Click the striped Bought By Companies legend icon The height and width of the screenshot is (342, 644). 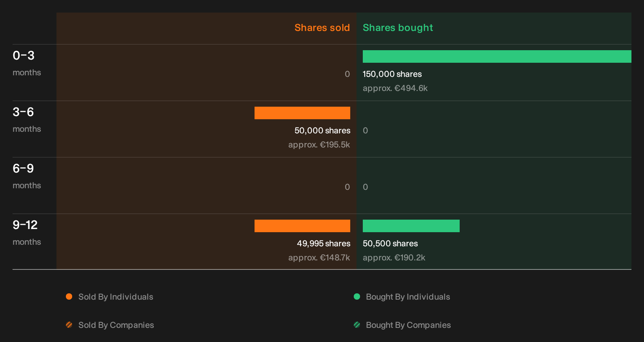[357, 325]
